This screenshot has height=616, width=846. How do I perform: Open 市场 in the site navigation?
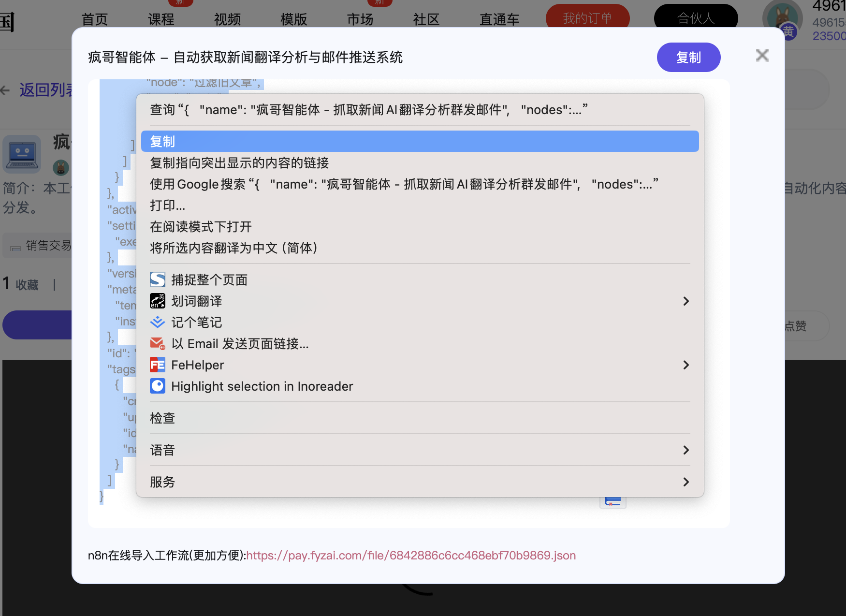click(x=360, y=19)
